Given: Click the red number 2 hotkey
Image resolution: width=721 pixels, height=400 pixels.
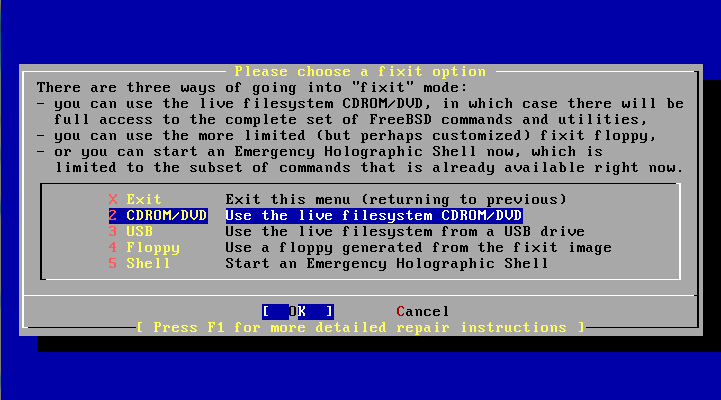Looking at the screenshot, I should pyautogui.click(x=113, y=216).
